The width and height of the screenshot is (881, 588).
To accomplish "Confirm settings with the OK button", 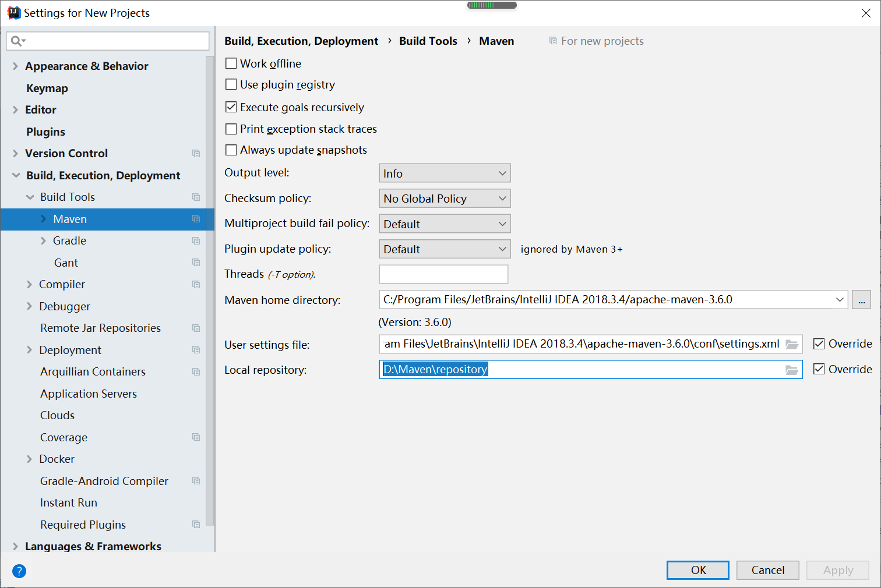I will (x=697, y=570).
